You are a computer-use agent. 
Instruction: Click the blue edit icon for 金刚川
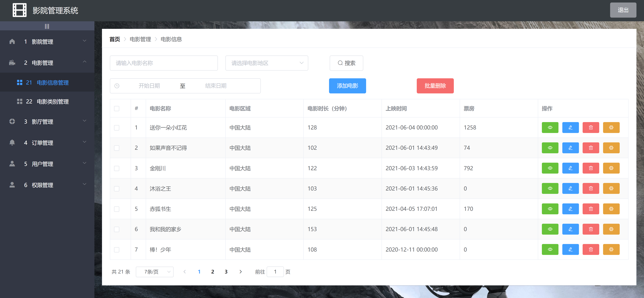570,168
